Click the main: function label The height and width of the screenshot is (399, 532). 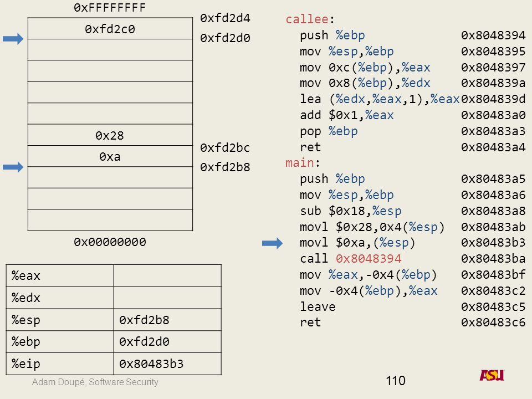[x=303, y=163]
